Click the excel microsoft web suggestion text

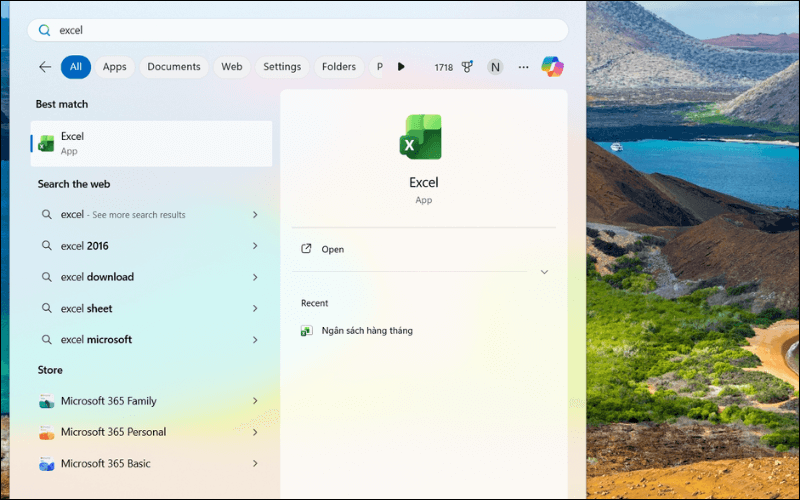[x=96, y=340]
